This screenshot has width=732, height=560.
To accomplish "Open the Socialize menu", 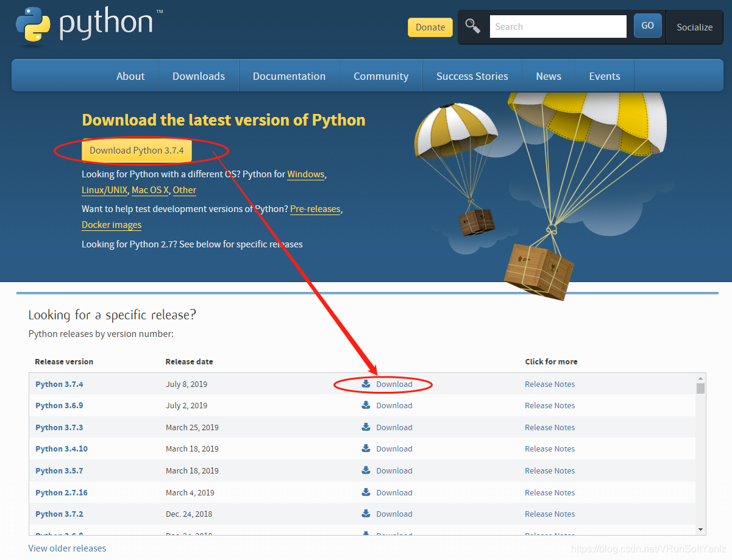I will pos(694,27).
